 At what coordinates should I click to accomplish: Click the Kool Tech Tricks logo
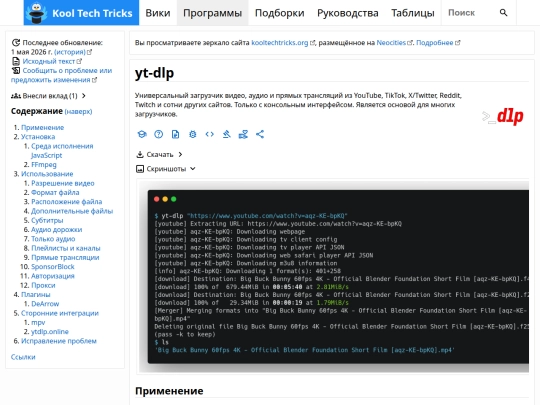pyautogui.click(x=81, y=13)
